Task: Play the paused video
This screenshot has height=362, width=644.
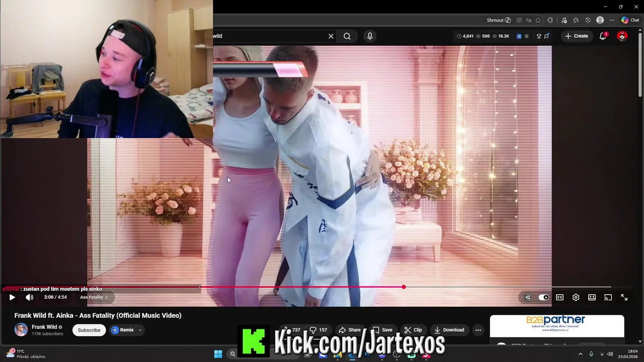Action: [12, 297]
